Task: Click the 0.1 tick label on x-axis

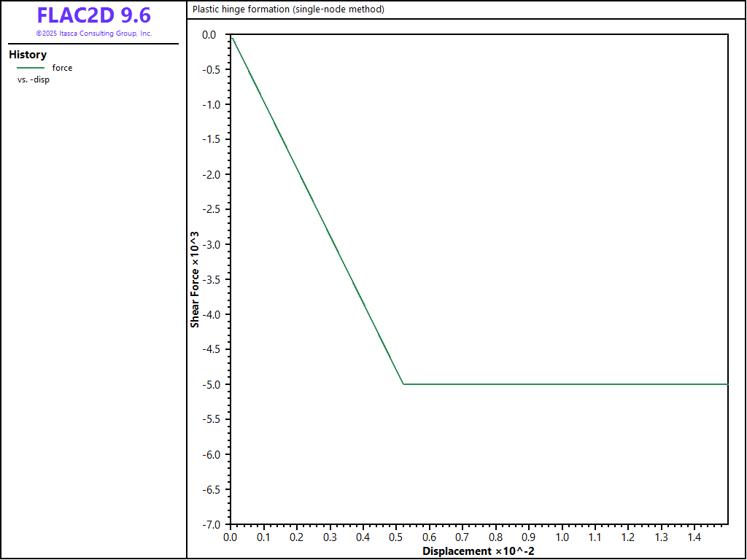Action: click(x=263, y=537)
